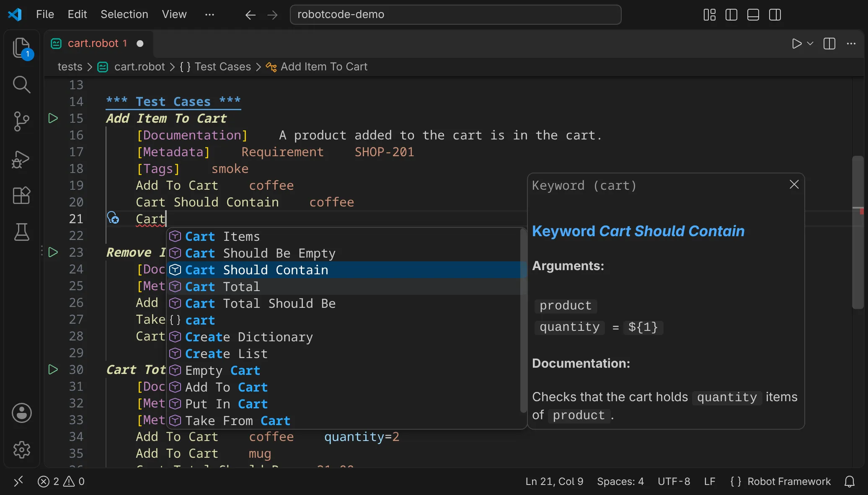Open the notifications bell
868x495 pixels.
click(850, 482)
